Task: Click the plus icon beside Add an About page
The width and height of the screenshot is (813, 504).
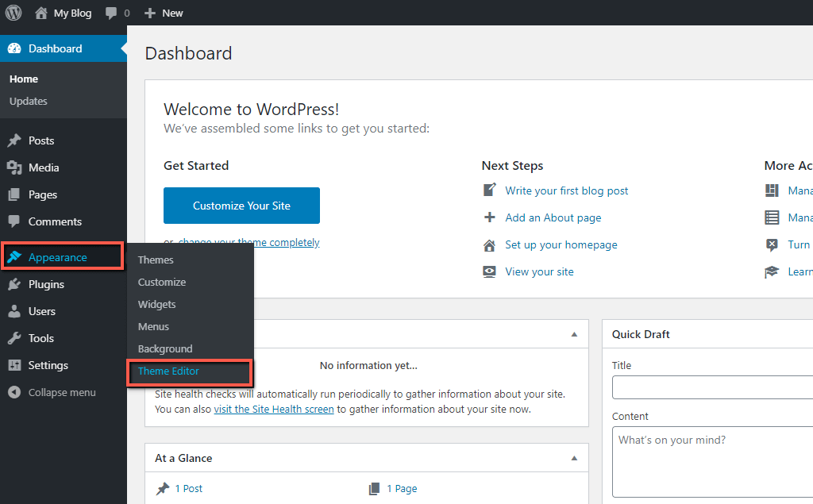Action: (x=489, y=217)
